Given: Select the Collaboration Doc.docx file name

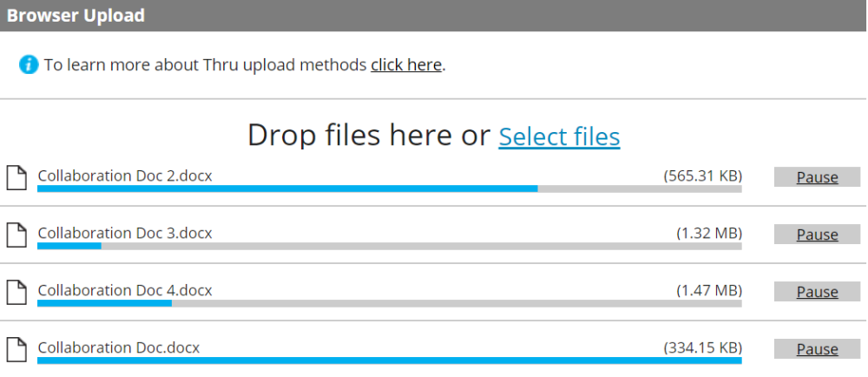Looking at the screenshot, I should 118,347.
